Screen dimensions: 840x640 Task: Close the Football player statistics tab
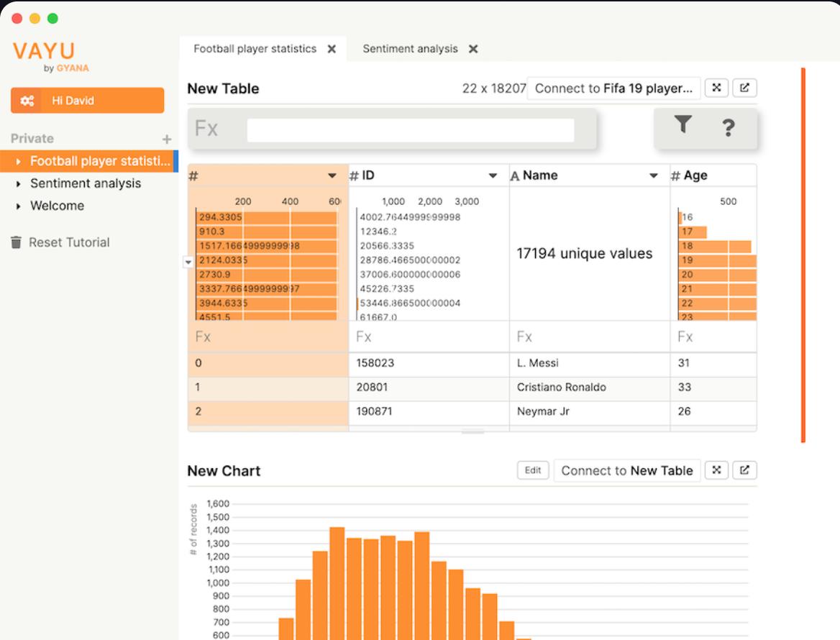pyautogui.click(x=332, y=49)
